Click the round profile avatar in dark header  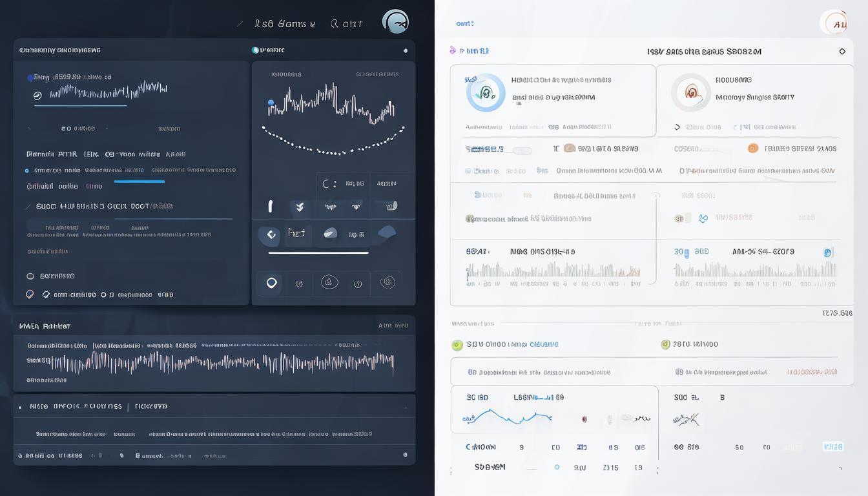395,22
